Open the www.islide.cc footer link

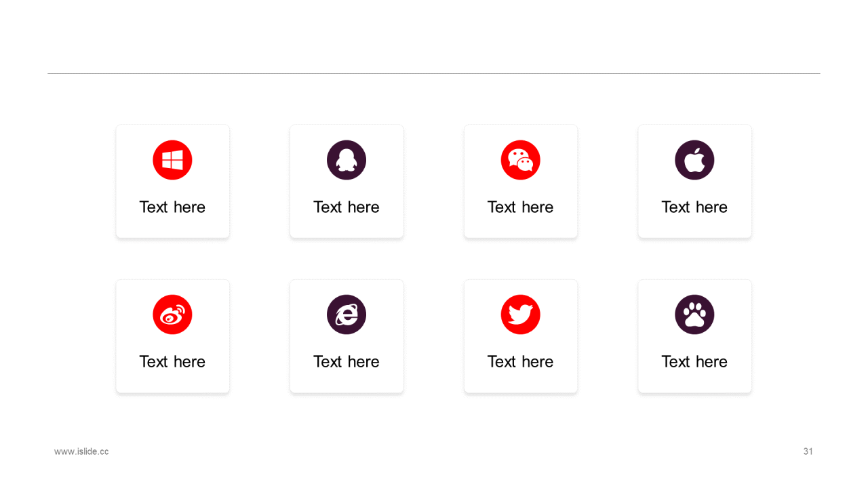[81, 451]
